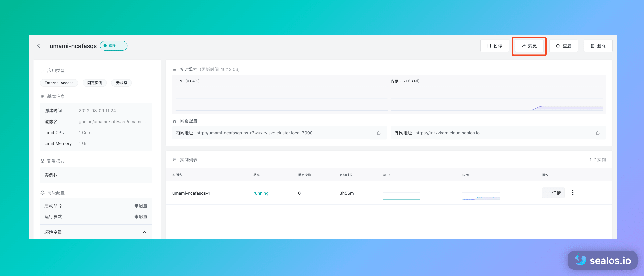This screenshot has width=644, height=276.
Task: Restart the app with 重启 button
Action: pyautogui.click(x=563, y=46)
